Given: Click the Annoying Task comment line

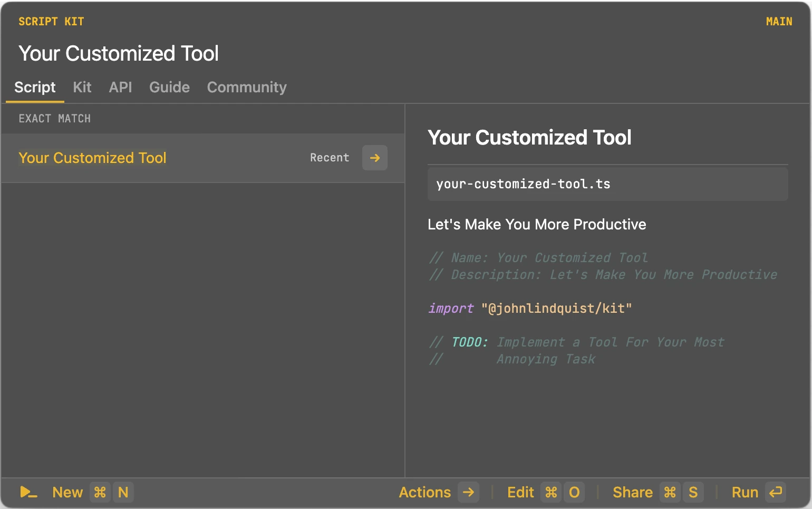Looking at the screenshot, I should point(512,359).
